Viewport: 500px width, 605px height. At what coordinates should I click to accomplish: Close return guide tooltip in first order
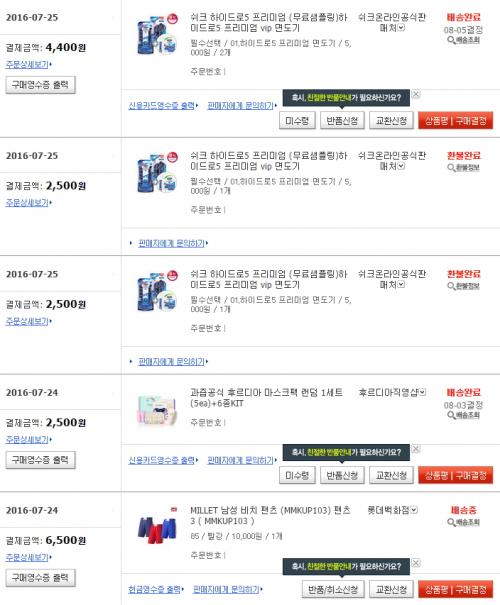tap(416, 94)
